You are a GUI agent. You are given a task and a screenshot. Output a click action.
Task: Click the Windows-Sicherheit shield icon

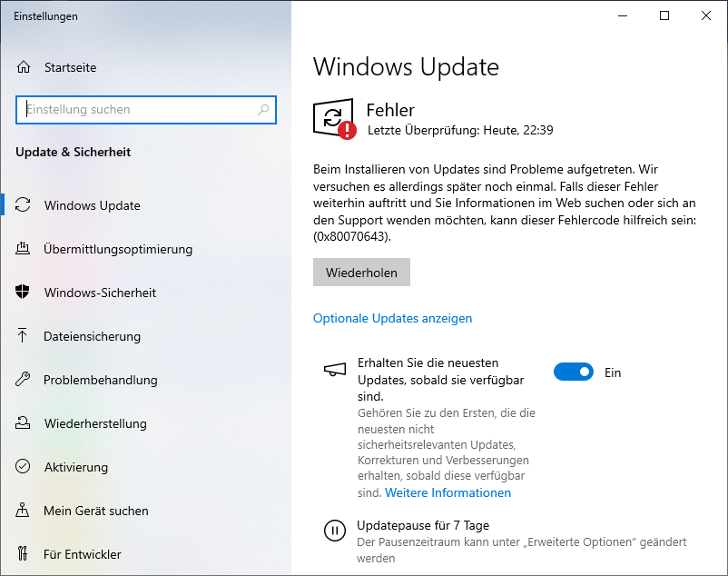23,292
